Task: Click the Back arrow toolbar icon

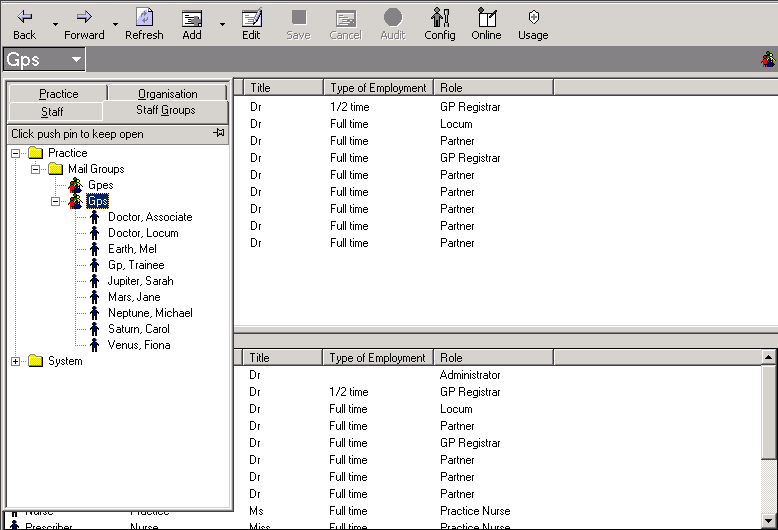Action: 25,17
